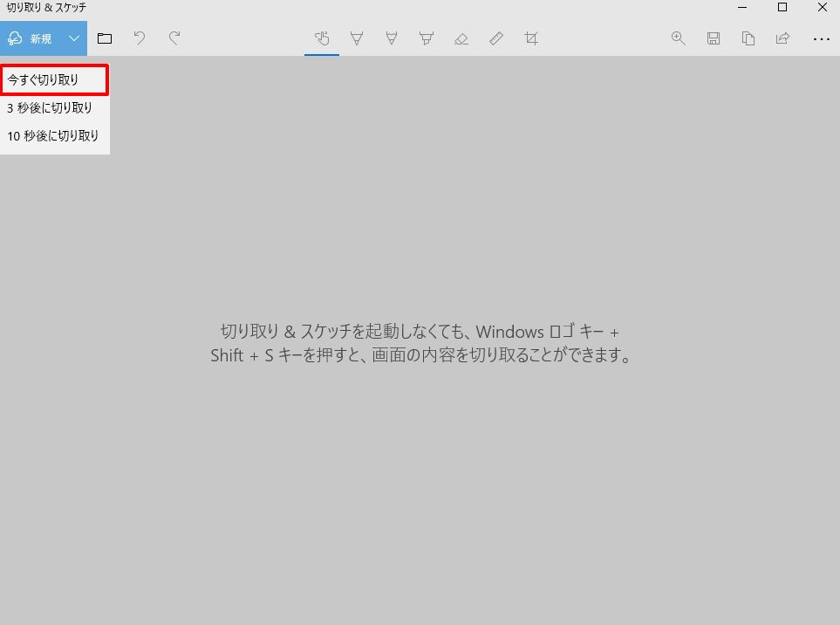Click the zoom magnifier icon
The height and width of the screenshot is (625, 840).
[679, 38]
